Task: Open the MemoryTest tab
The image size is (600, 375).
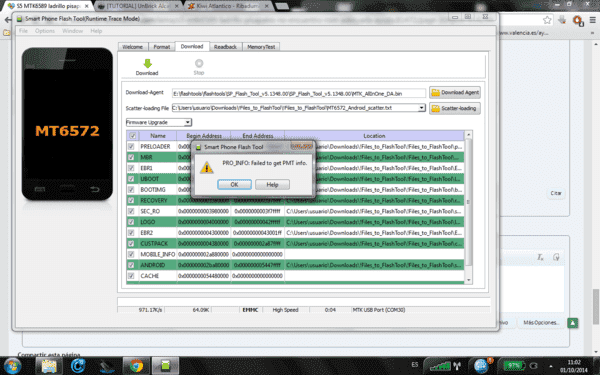Action: tap(261, 47)
